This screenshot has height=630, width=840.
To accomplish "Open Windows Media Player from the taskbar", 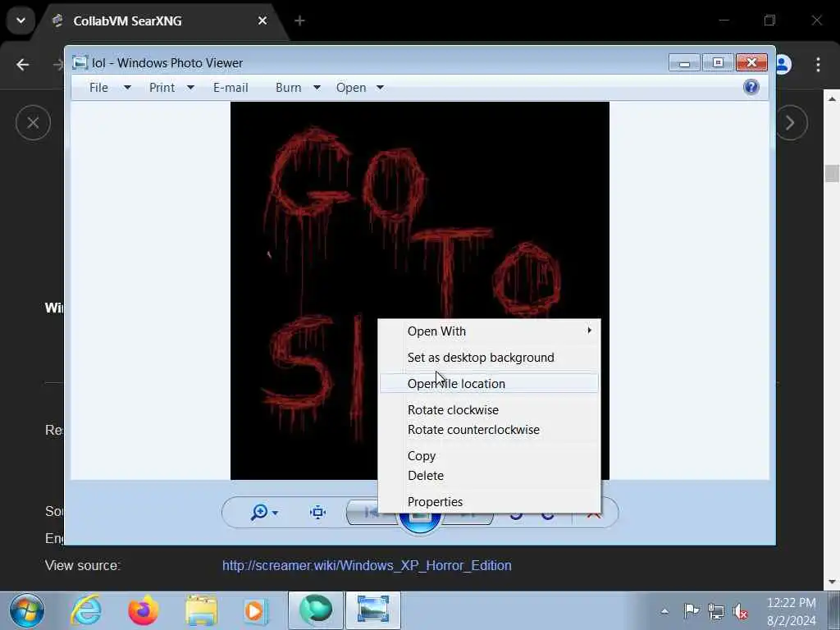I will (x=256, y=610).
